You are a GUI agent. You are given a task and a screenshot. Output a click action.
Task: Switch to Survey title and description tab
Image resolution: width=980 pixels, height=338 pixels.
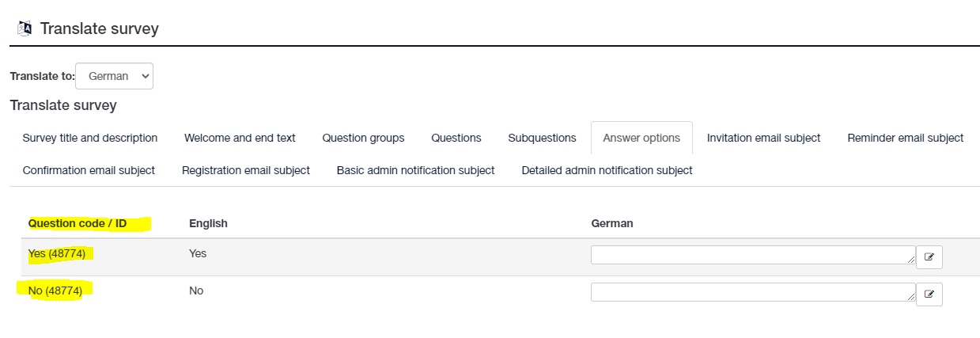[90, 138]
